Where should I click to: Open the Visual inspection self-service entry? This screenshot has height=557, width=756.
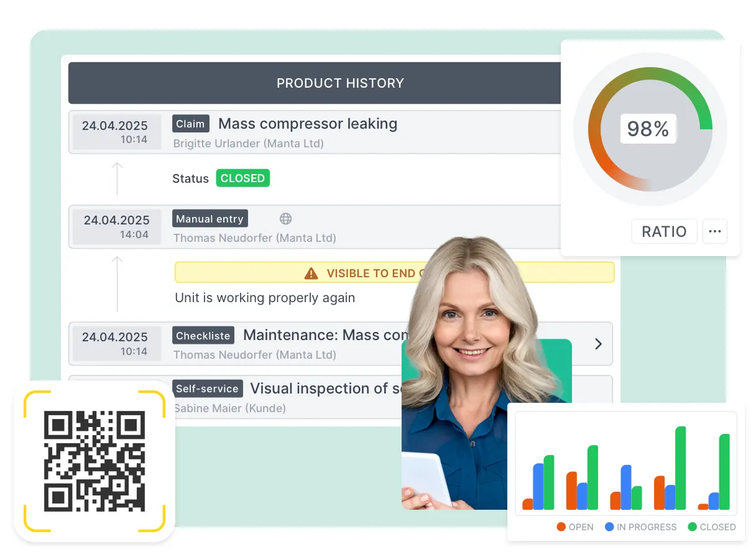(x=328, y=389)
